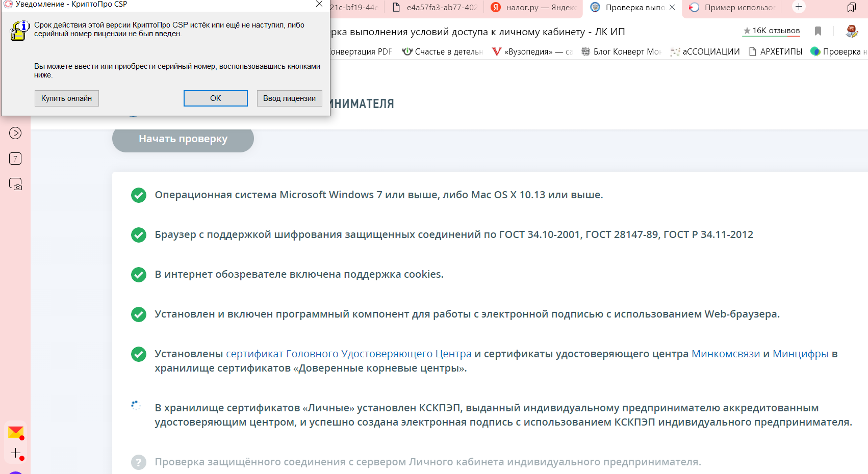Open the Ввод лицензии button
The width and height of the screenshot is (868, 474).
pyautogui.click(x=289, y=98)
